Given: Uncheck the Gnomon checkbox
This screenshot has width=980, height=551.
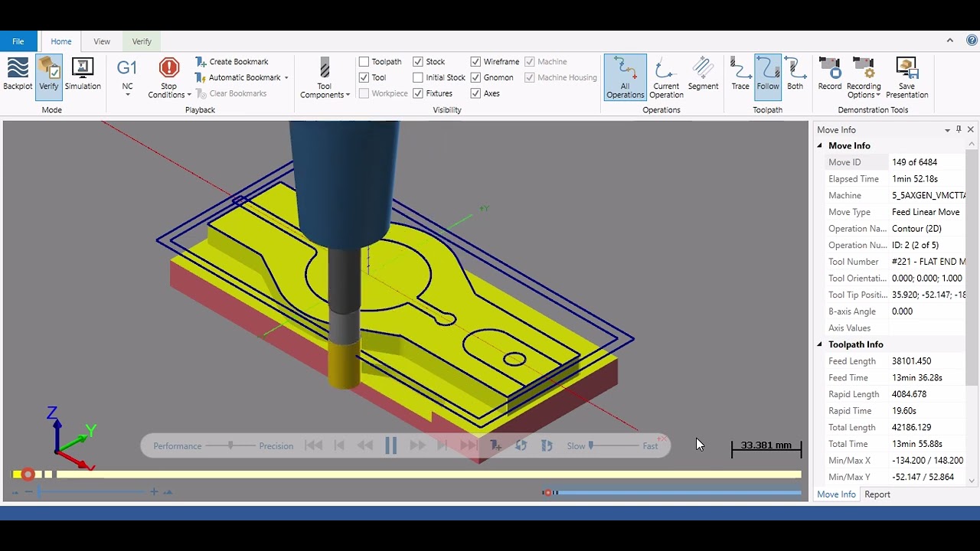Looking at the screenshot, I should tap(476, 78).
